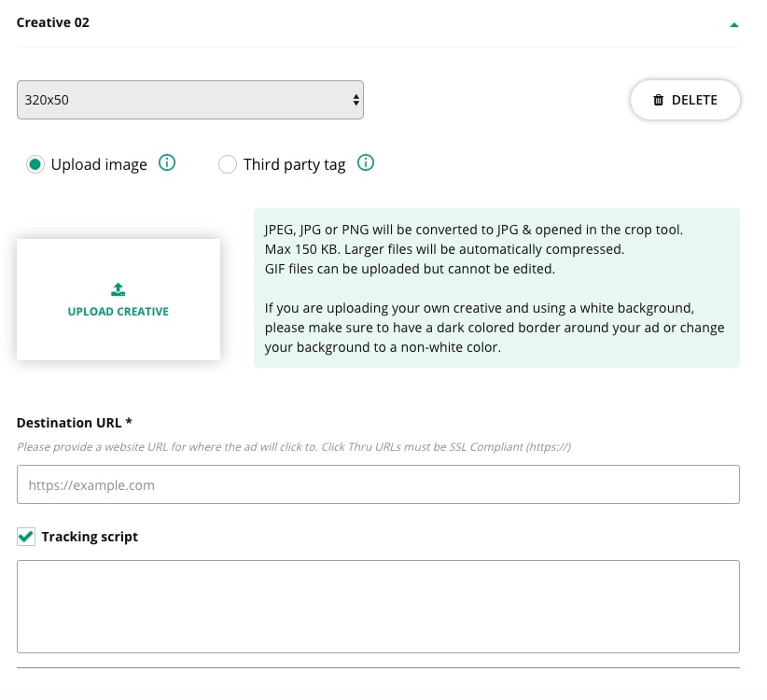Click the Upload image label text
The width and height of the screenshot is (767, 700).
click(99, 165)
